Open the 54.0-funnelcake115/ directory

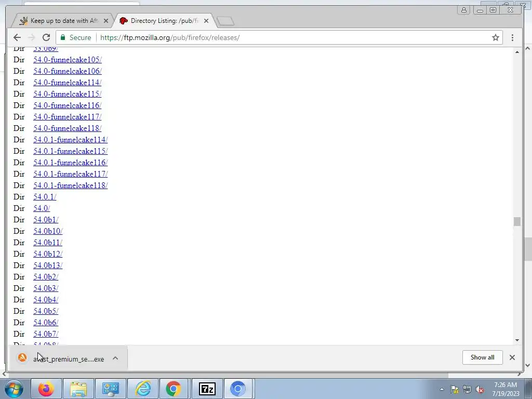[67, 94]
